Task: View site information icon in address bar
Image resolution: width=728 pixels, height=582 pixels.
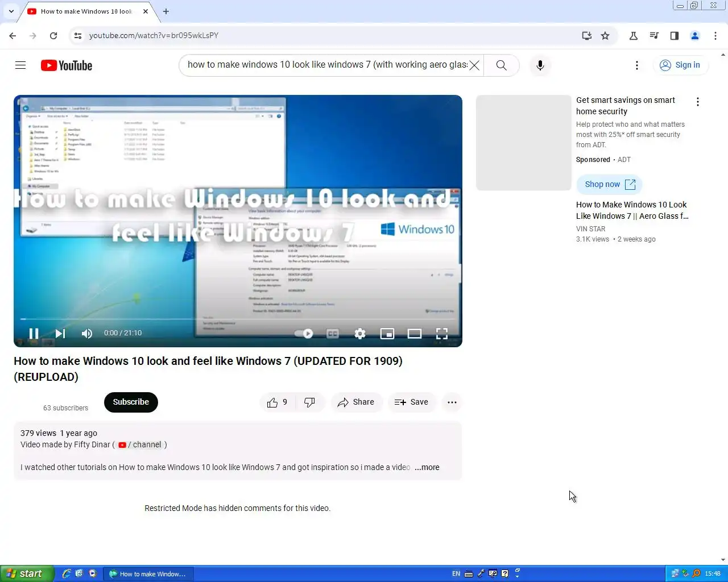Action: tap(78, 35)
